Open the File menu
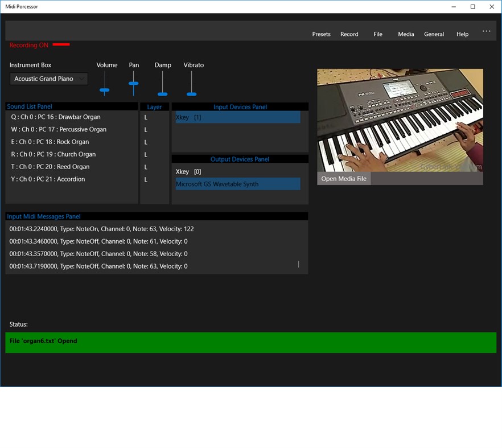Viewport: 502px width, 448px height. (x=377, y=34)
